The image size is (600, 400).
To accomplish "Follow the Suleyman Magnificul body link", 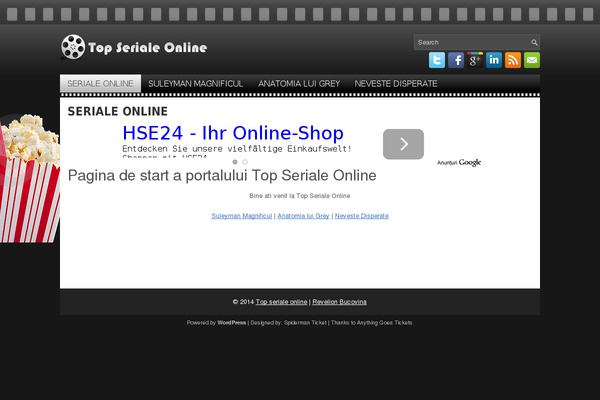I will (x=241, y=216).
